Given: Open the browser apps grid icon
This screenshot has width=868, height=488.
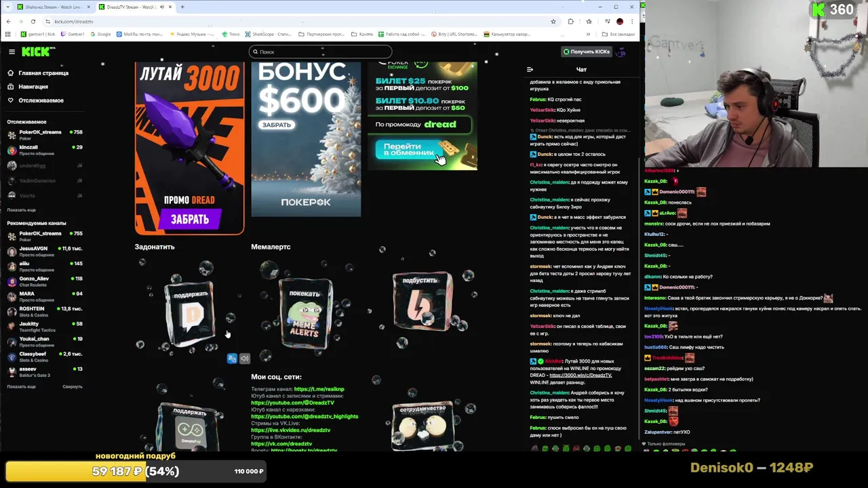Looking at the screenshot, I should pyautogui.click(x=8, y=34).
